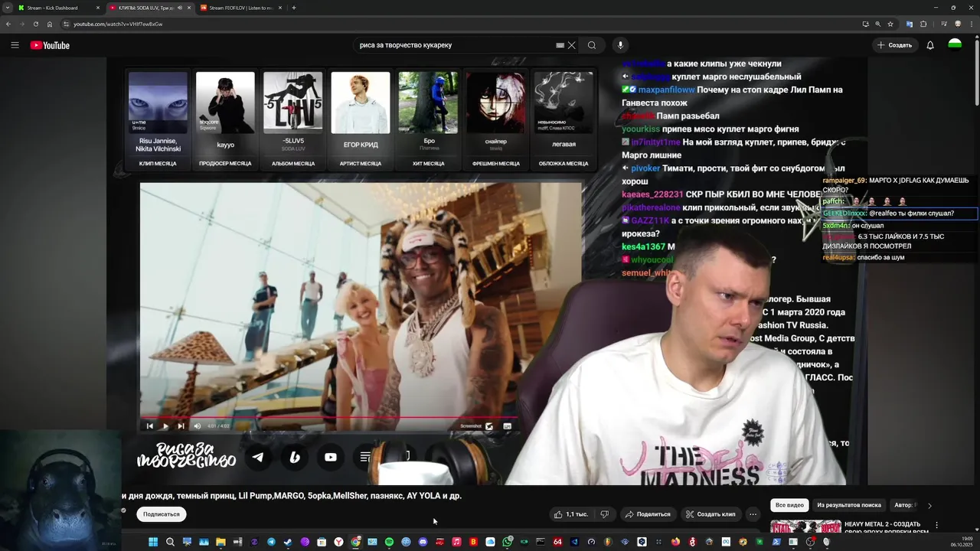Viewport: 980px width, 551px height.
Task: Open options dots next to HEAVY METAL 2 video
Action: coord(936,525)
